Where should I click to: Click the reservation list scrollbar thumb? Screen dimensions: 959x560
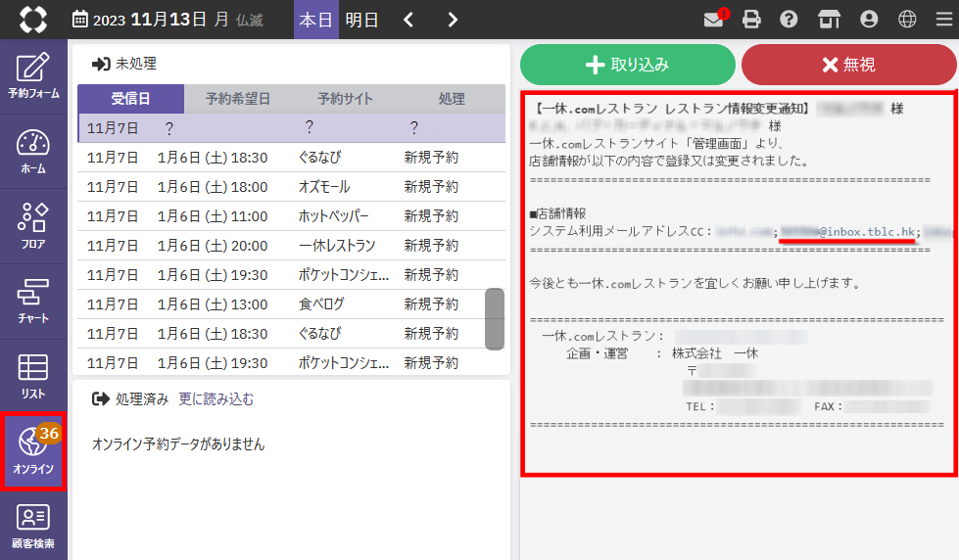point(495,318)
